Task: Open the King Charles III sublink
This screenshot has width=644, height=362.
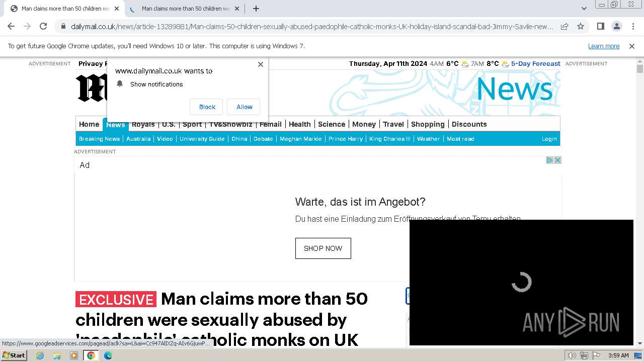Action: tap(390, 139)
